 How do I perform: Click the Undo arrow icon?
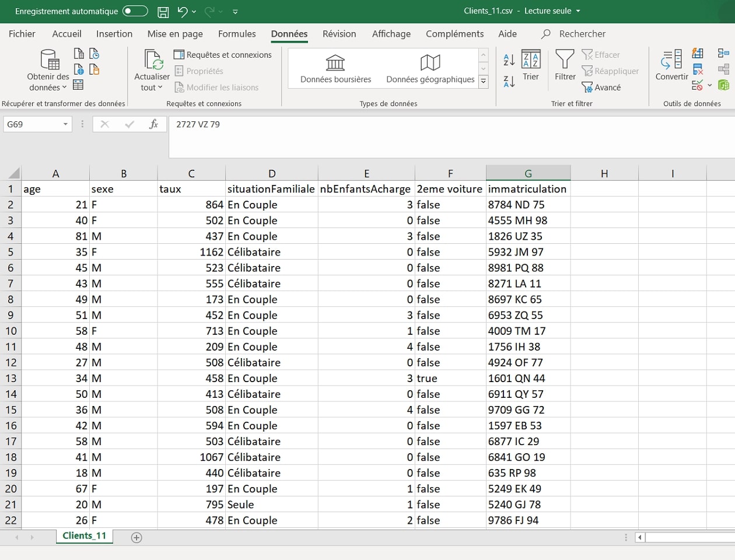183,11
